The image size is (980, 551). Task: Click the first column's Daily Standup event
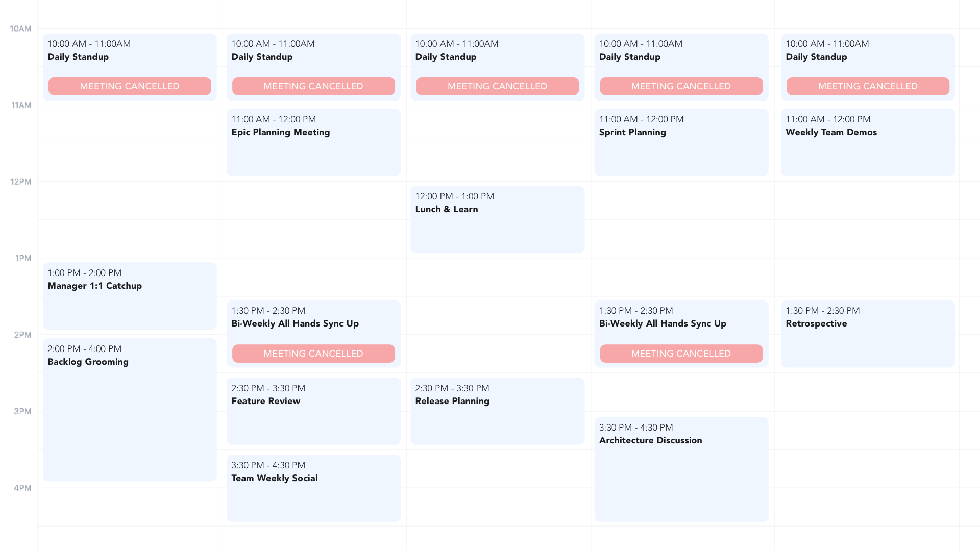(129, 56)
